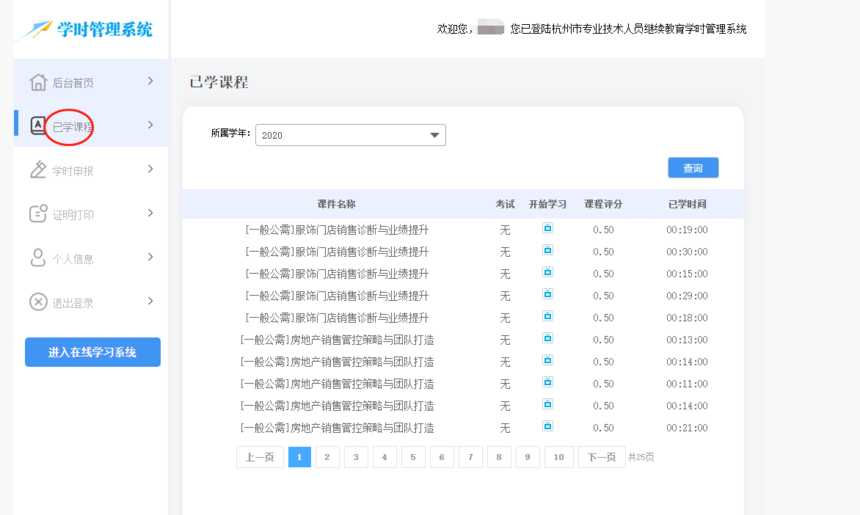This screenshot has width=860, height=515.
Task: Click the 开始学习 column header
Action: point(547,204)
